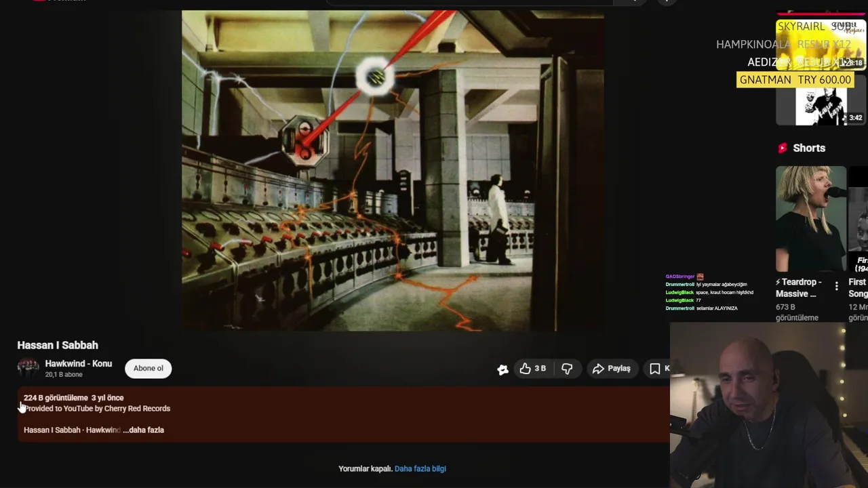Screen dimensions: 868x488
Task: Click the Shorts section logo icon
Action: tap(783, 148)
